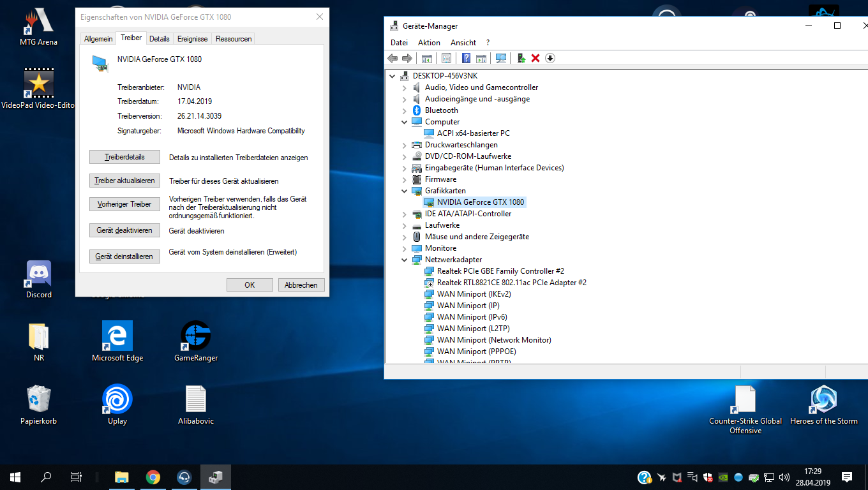Viewport: 868px width, 490px height.
Task: Open GameRanger desktop shortcut
Action: coord(196,341)
